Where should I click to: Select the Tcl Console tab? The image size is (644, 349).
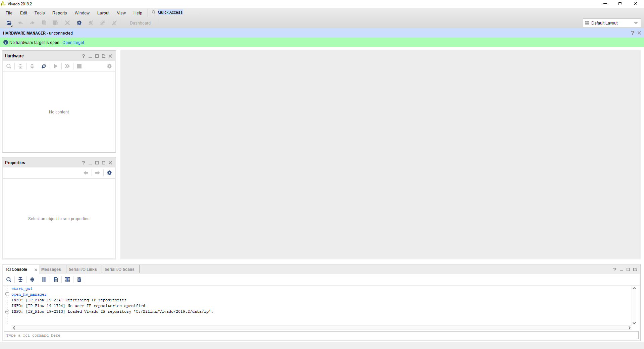tap(16, 269)
